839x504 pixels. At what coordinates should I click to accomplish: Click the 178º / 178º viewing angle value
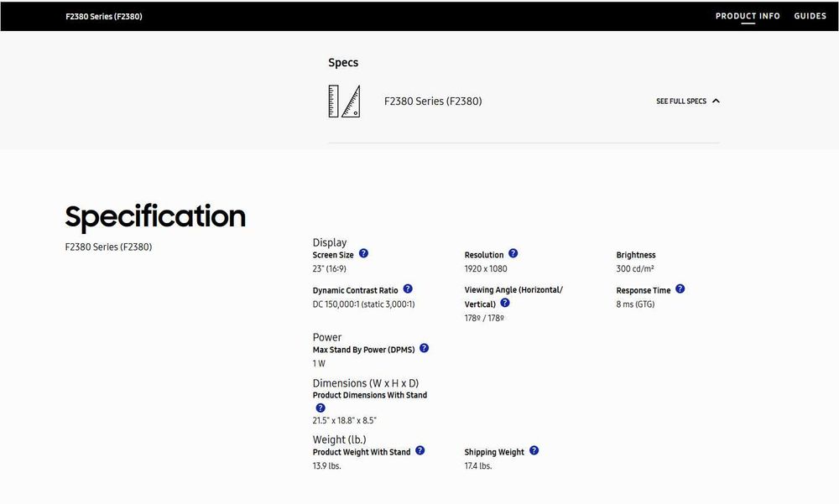coord(484,318)
